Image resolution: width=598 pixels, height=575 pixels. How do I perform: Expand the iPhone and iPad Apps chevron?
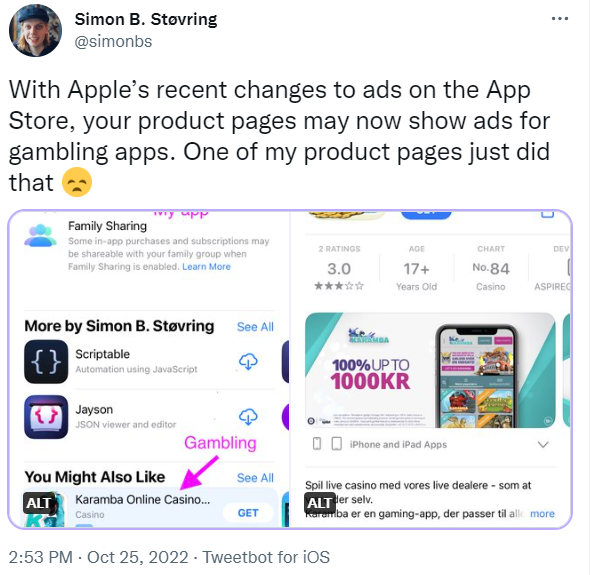click(543, 445)
